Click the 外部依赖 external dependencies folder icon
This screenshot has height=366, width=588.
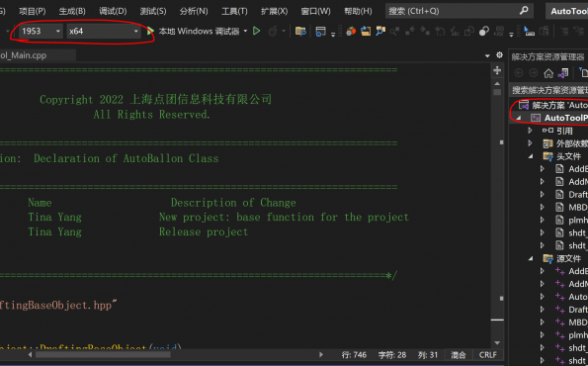[547, 143]
